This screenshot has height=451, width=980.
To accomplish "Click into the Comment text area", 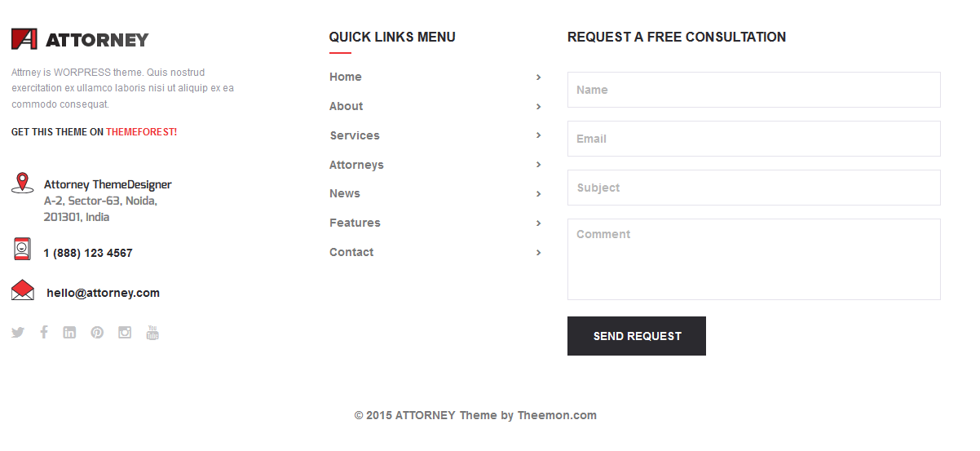I will (x=753, y=259).
